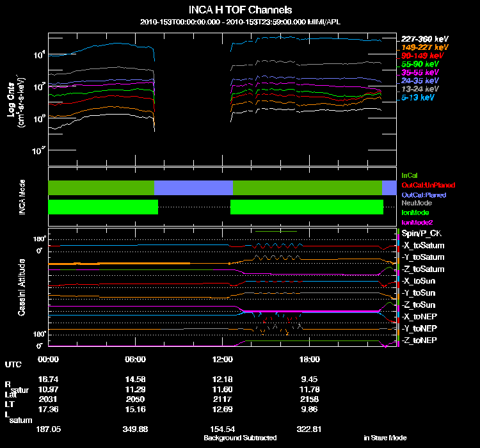This screenshot has width=480, height=448.
Task: Click the Background Subtracted footer text
Action: (x=240, y=438)
